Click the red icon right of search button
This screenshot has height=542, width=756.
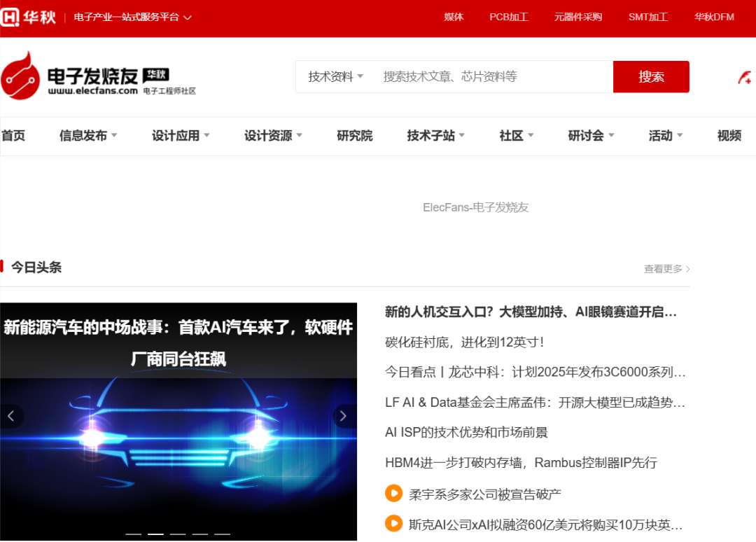[x=745, y=77]
